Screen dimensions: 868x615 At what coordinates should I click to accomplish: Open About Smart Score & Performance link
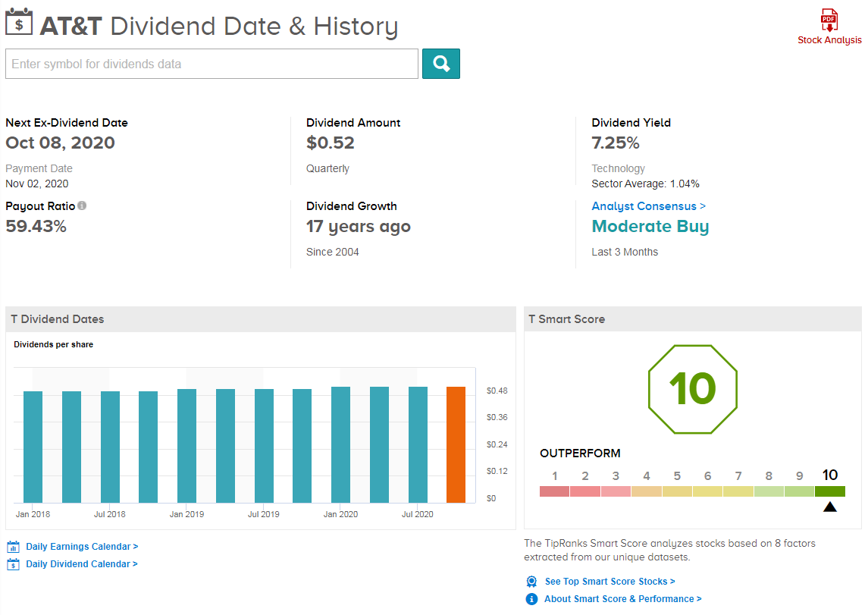(623, 599)
